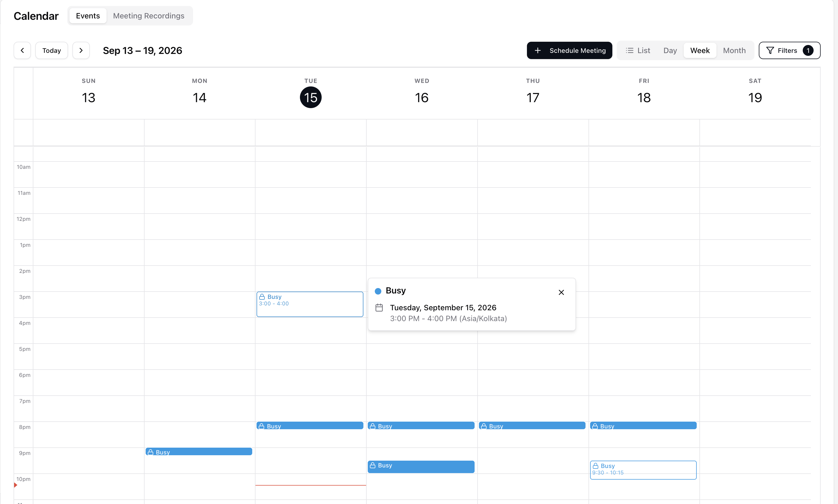Viewport: 838px width, 504px height.
Task: Select Saturday 19 date header
Action: (755, 98)
